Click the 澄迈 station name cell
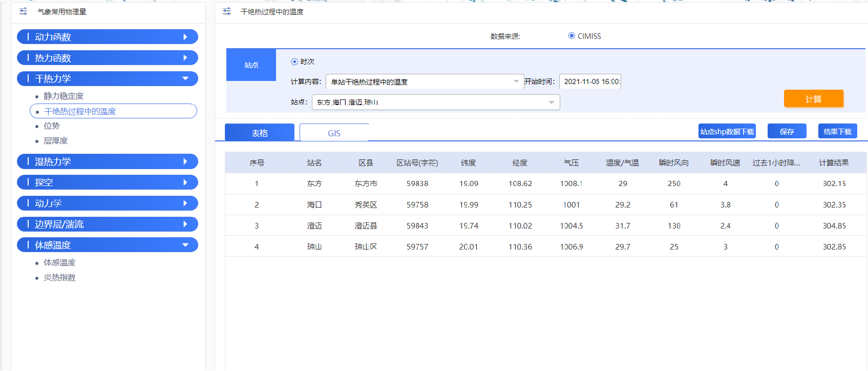The width and height of the screenshot is (868, 371). (x=314, y=225)
